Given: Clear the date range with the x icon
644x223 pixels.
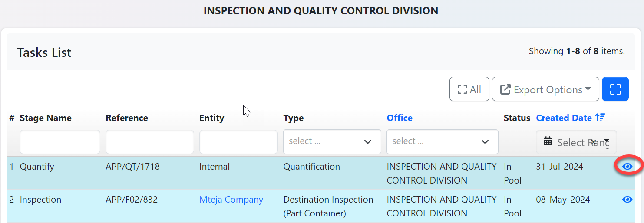Looking at the screenshot, I should (593, 142).
